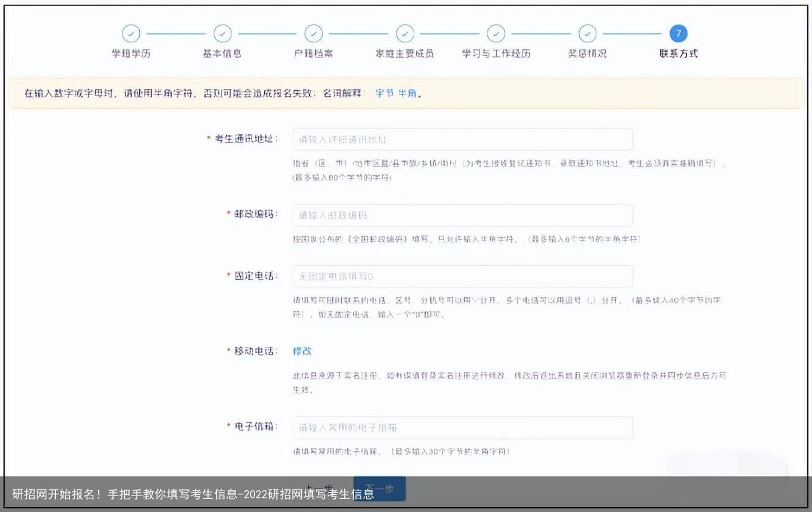Click the 电子信箱 input field
Image resolution: width=812 pixels, height=512 pixels.
[x=462, y=427]
